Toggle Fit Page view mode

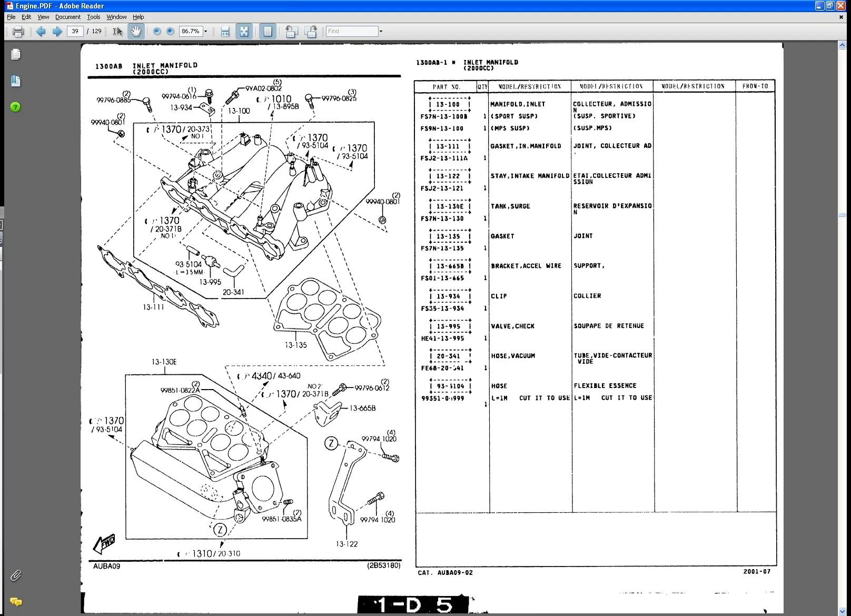pyautogui.click(x=244, y=32)
